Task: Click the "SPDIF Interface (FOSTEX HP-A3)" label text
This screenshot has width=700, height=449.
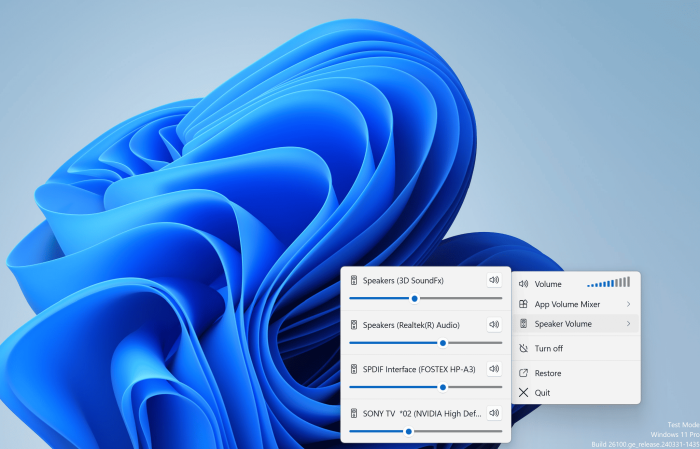Action: tap(419, 370)
